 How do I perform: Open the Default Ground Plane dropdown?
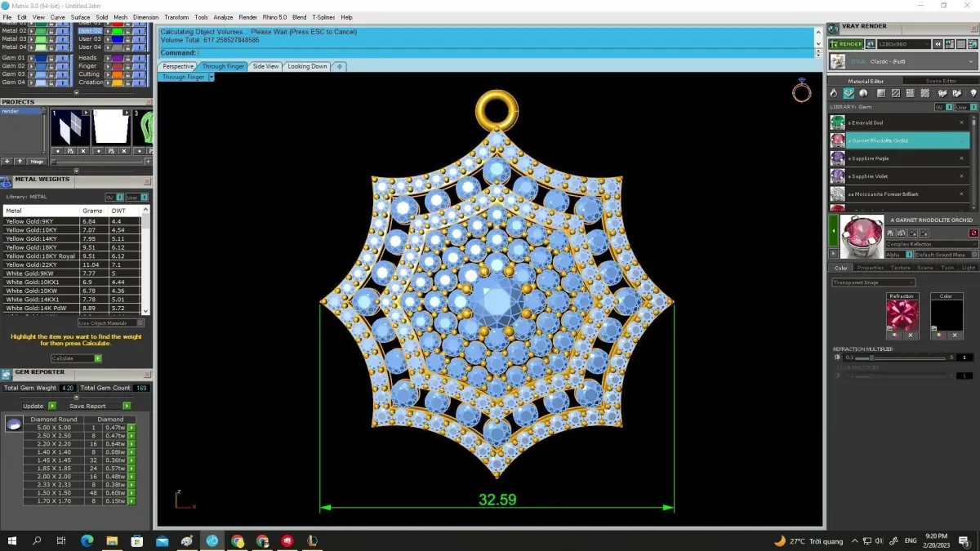(x=946, y=255)
